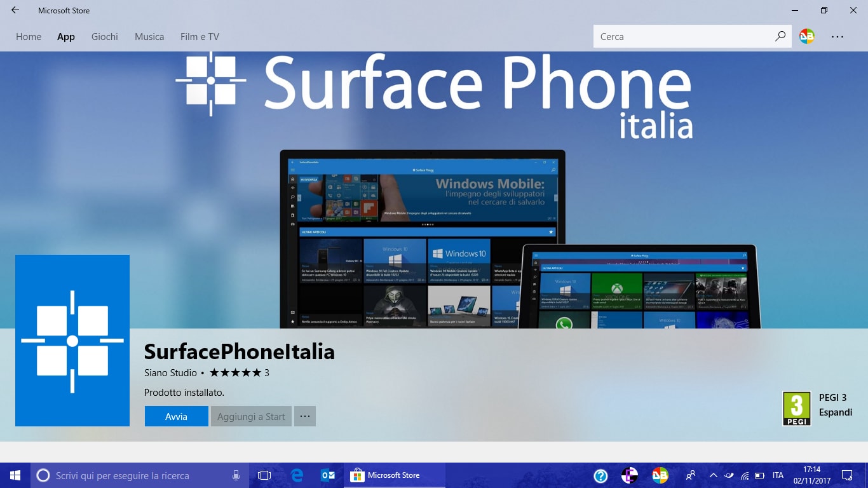Screen dimensions: 868x488
Task: Click the SurfacePhoneItalia app logo thumbnail
Action: point(72,340)
